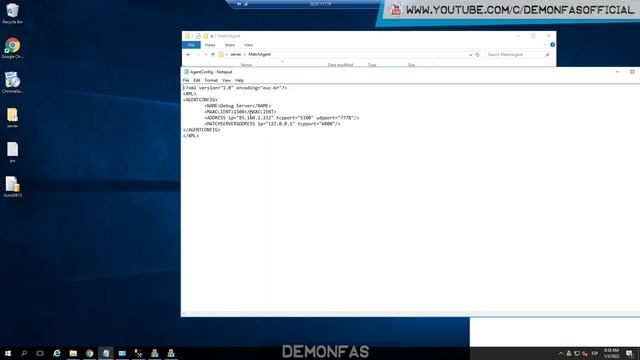Open Notepad Help menu
The image size is (640, 360).
pos(239,80)
